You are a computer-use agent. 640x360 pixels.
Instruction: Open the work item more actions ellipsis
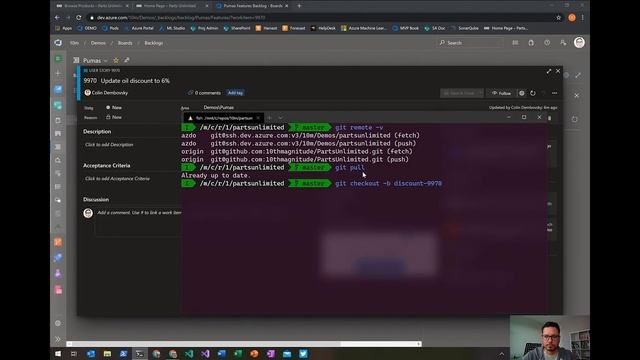tap(554, 93)
